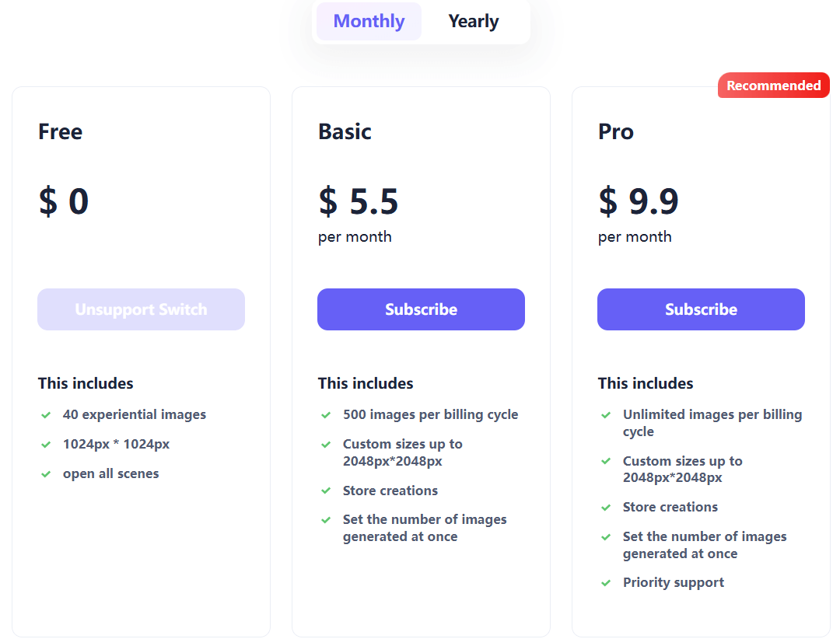Click checkmark beside Unlimited images per billing cycle
Viewport: 840px width, 639px height.
606,415
